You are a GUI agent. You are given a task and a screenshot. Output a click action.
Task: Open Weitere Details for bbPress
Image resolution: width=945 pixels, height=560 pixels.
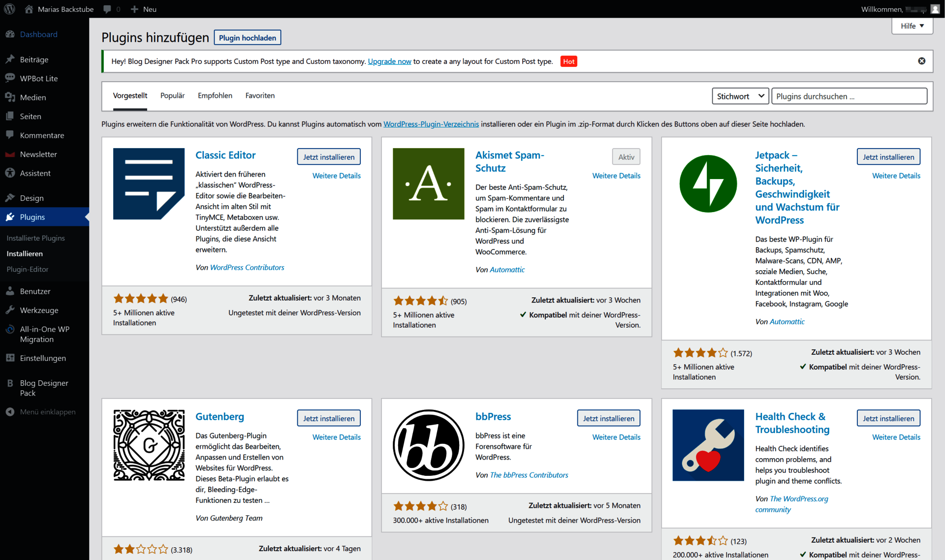pyautogui.click(x=616, y=437)
